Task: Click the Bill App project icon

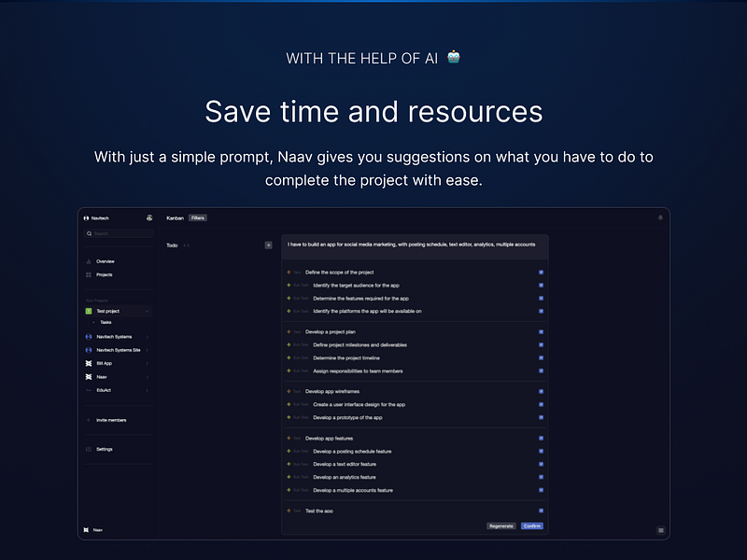Action: click(88, 363)
